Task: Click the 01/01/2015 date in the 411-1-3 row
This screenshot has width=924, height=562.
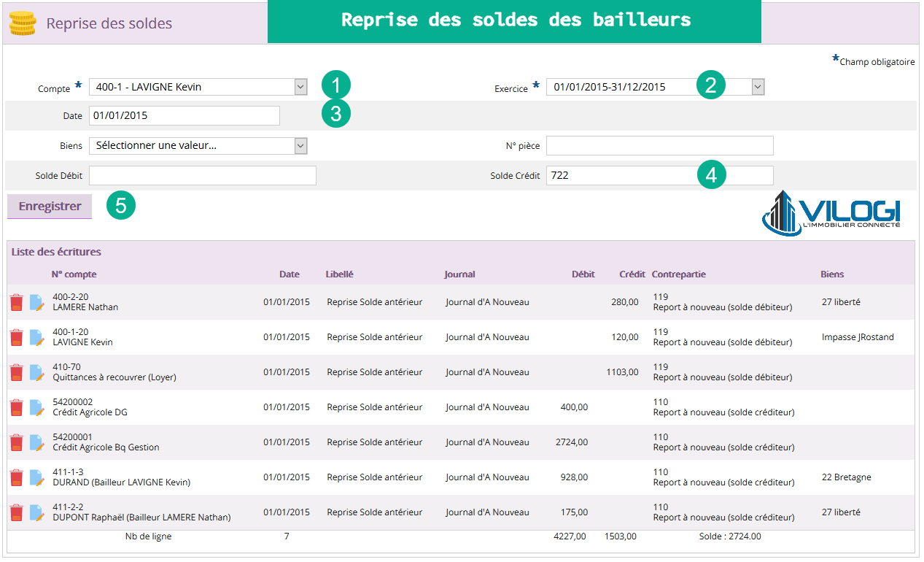Action: tap(287, 477)
